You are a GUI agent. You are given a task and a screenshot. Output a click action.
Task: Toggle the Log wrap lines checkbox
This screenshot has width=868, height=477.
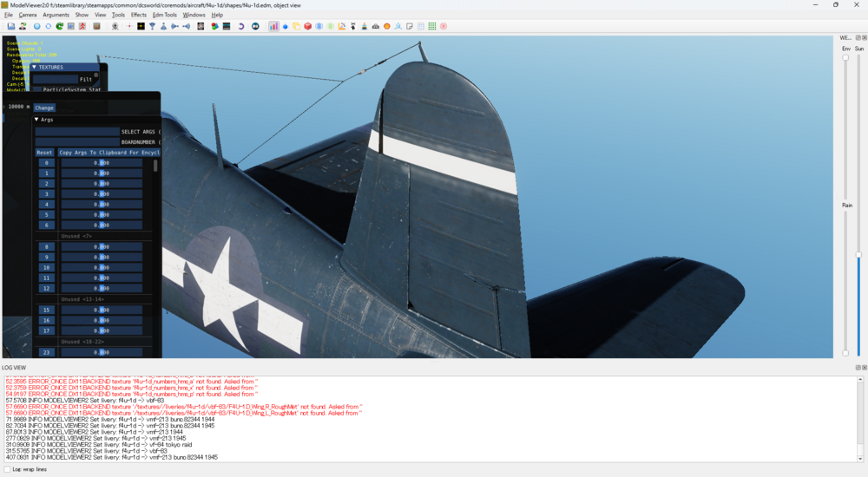[7, 469]
